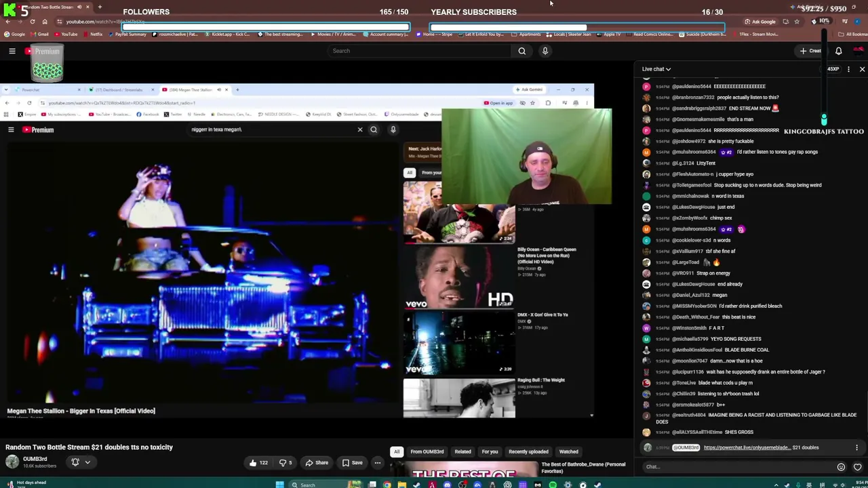Click the search magnifier button in outer YouTube header
This screenshot has width=868, height=488.
click(x=521, y=51)
